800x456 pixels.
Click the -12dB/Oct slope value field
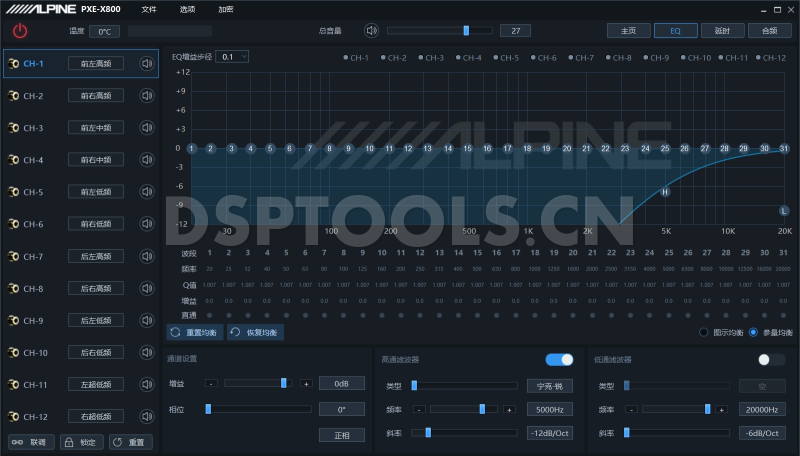549,433
